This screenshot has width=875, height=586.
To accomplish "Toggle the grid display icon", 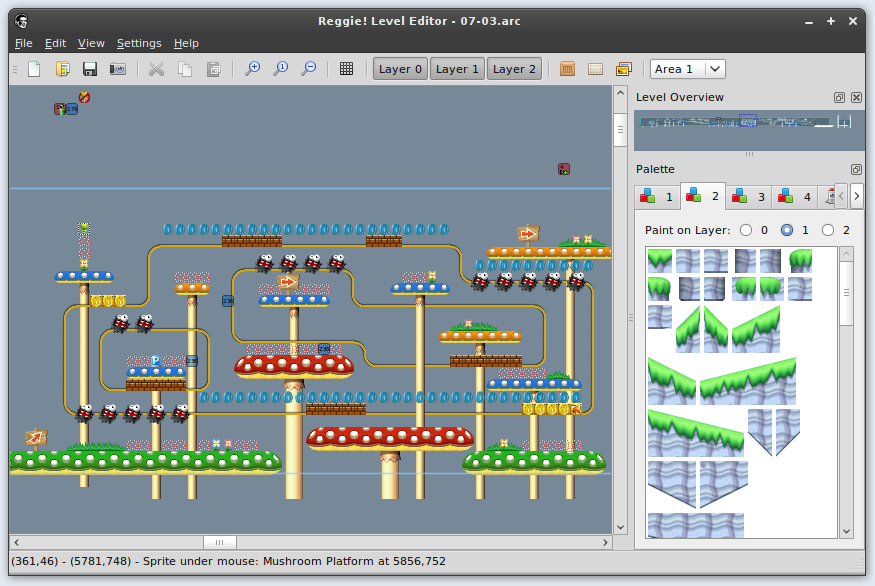I will point(346,69).
